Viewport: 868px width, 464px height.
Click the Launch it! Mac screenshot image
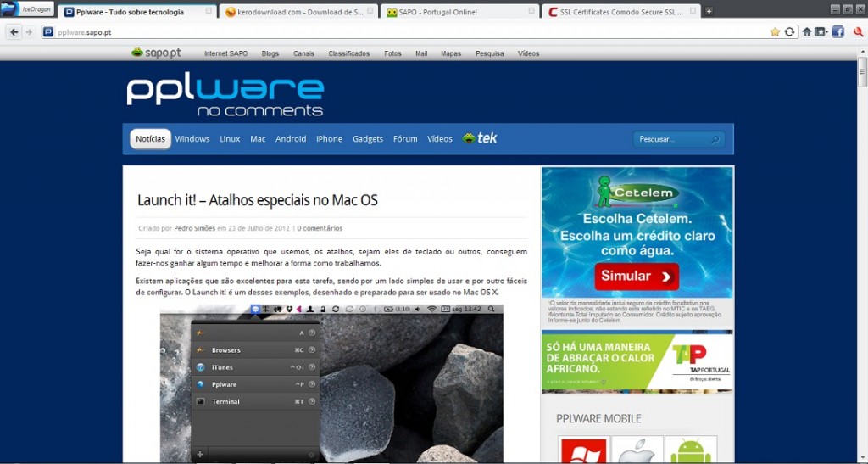331,383
